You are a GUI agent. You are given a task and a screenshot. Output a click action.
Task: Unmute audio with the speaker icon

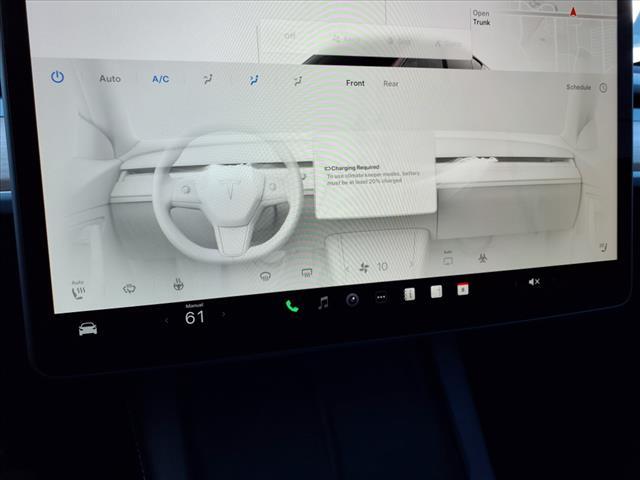point(534,282)
